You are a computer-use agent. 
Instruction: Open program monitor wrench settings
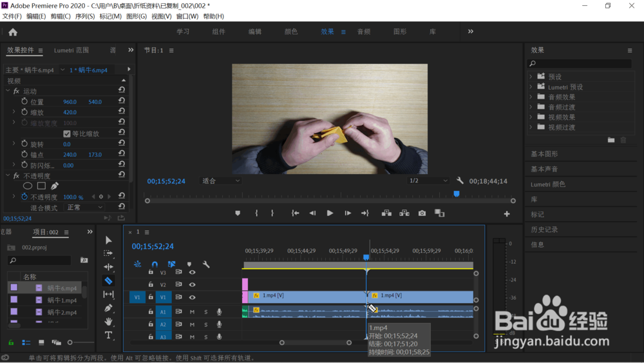460,181
